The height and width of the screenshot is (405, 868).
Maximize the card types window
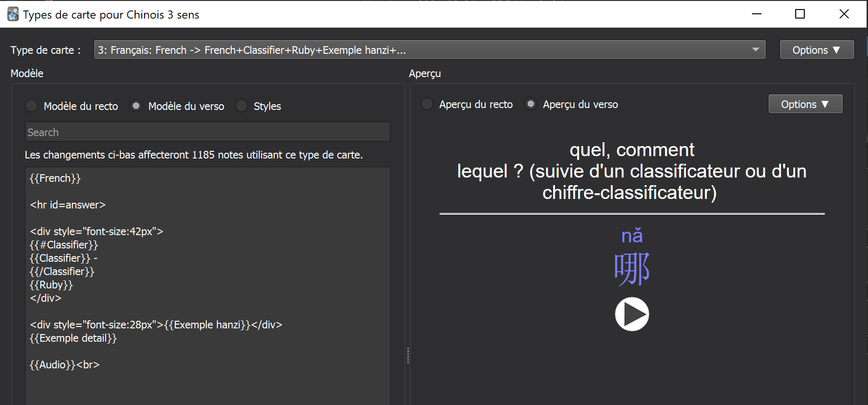click(800, 14)
